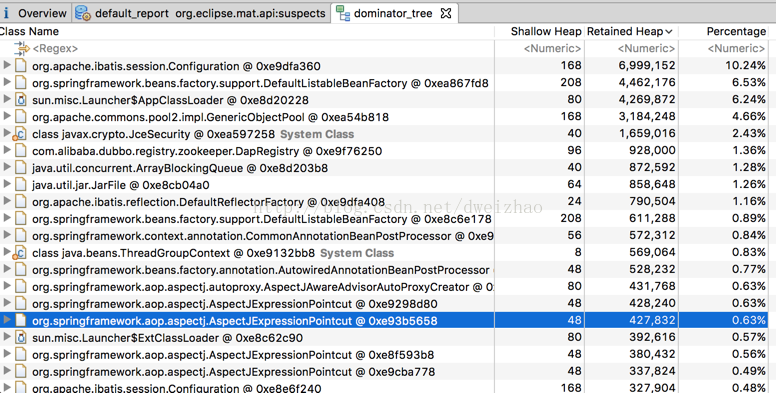Click object icon of ArrayBlockingQueue row
Image resolution: width=776 pixels, height=393 pixels.
click(20, 167)
